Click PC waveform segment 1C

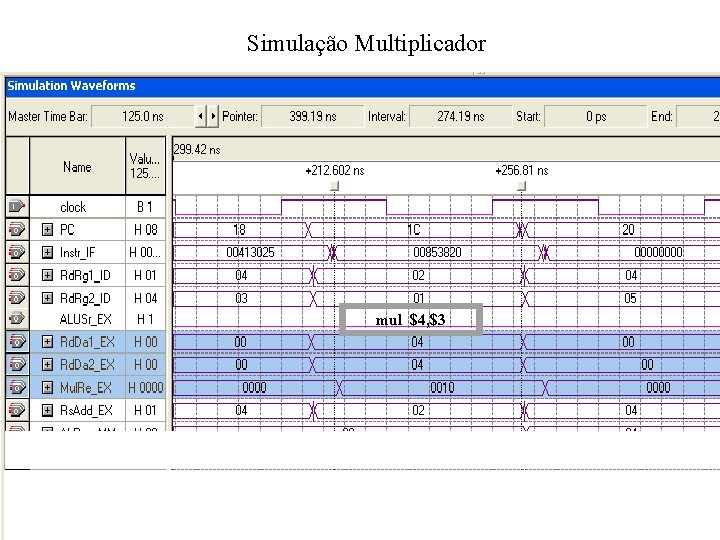pos(414,229)
